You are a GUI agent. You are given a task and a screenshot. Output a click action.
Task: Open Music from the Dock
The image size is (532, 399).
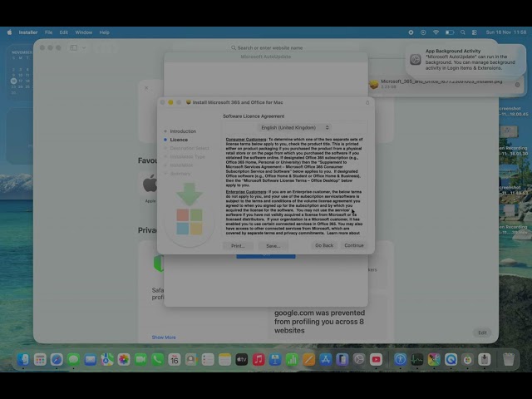pos(259,360)
